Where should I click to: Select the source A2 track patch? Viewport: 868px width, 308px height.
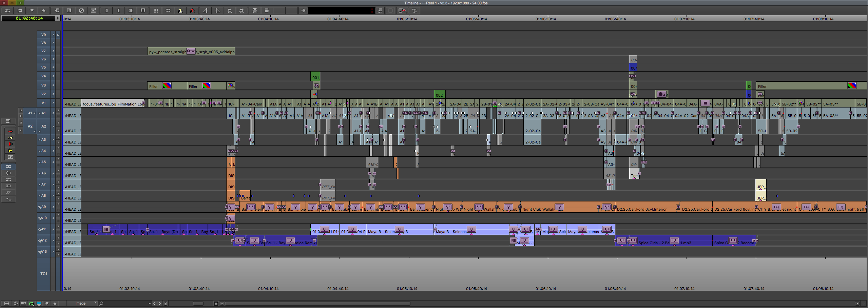(x=30, y=126)
